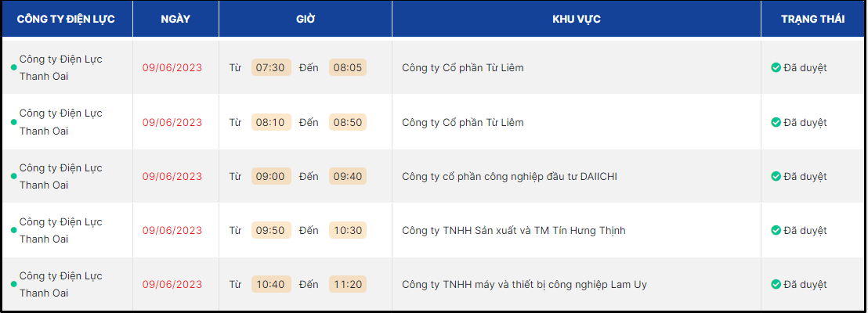Viewport: 868px width, 313px height.
Task: Click the KHU VỰC column header
Action: pos(577,19)
